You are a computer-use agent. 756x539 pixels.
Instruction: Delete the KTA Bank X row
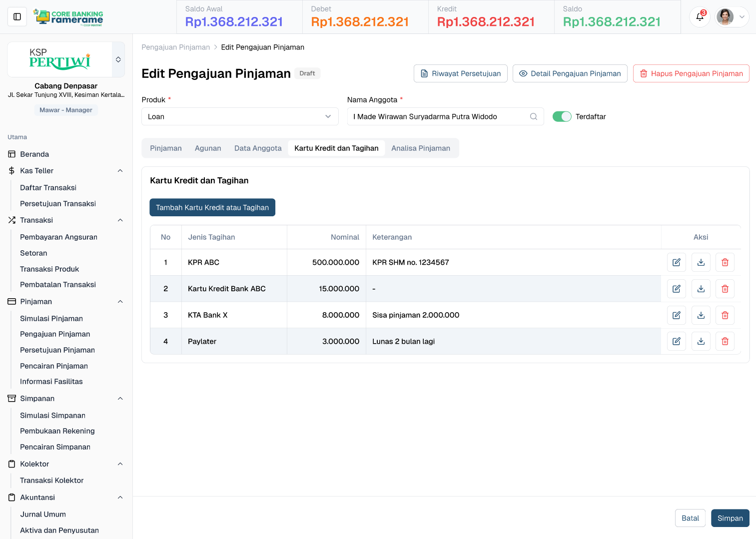(x=725, y=315)
